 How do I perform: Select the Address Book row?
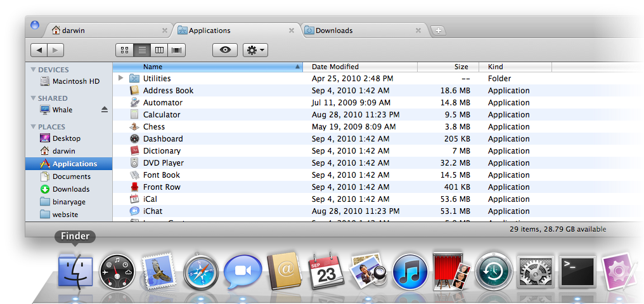coord(378,91)
